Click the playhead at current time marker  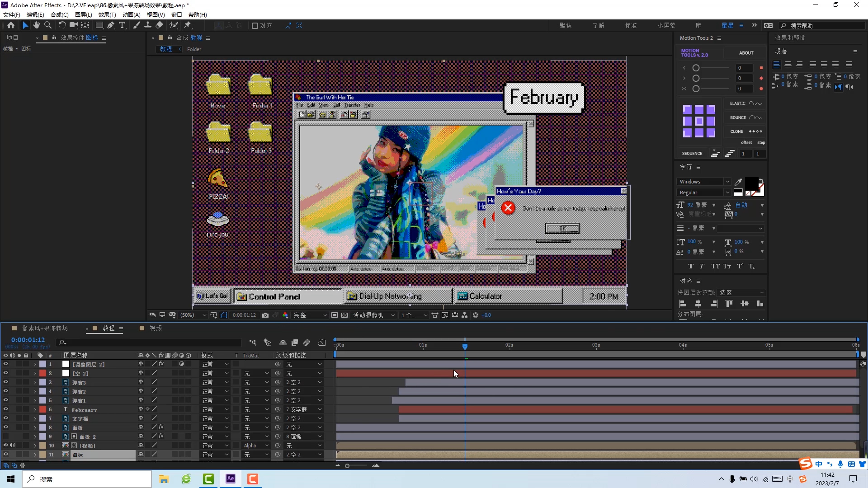[x=465, y=346]
